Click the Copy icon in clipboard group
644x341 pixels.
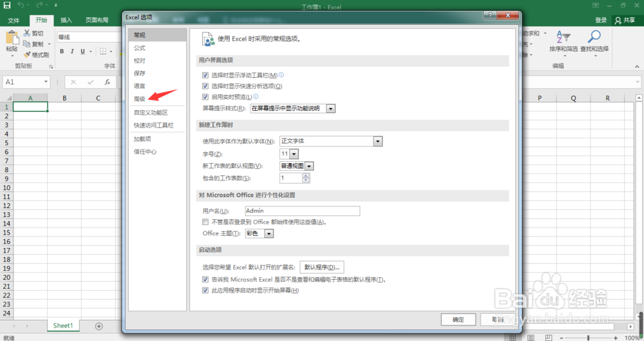pos(27,44)
